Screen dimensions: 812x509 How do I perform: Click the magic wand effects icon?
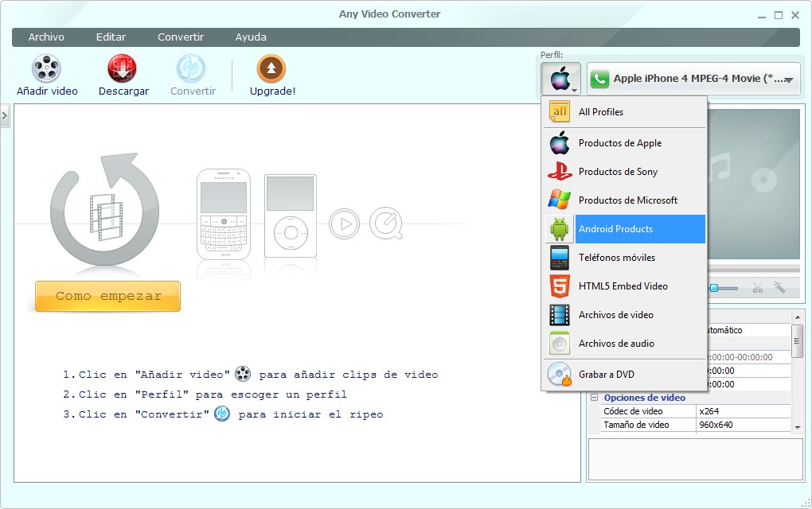click(x=779, y=287)
